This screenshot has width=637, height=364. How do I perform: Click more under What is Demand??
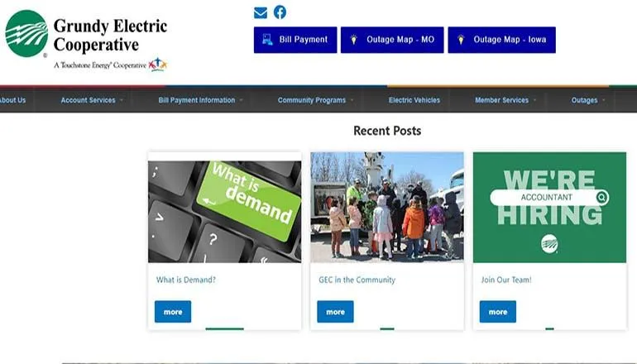[173, 312]
